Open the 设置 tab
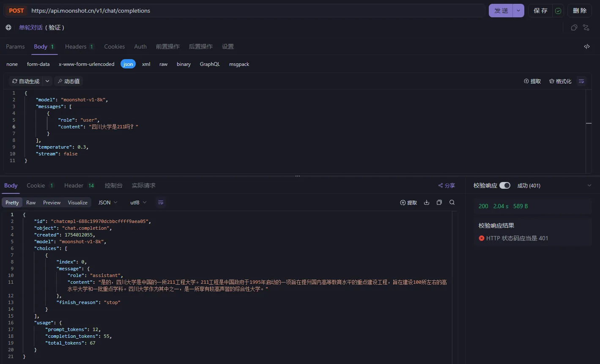 [228, 46]
